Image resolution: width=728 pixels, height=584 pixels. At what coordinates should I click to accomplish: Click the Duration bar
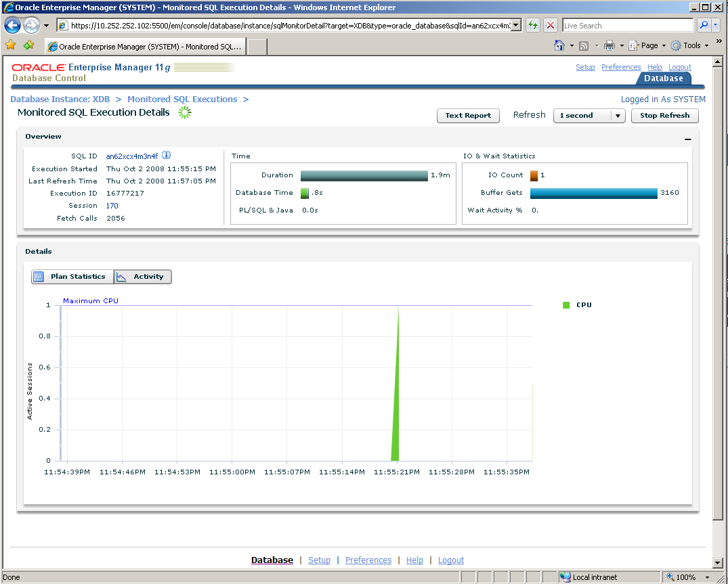tap(364, 175)
